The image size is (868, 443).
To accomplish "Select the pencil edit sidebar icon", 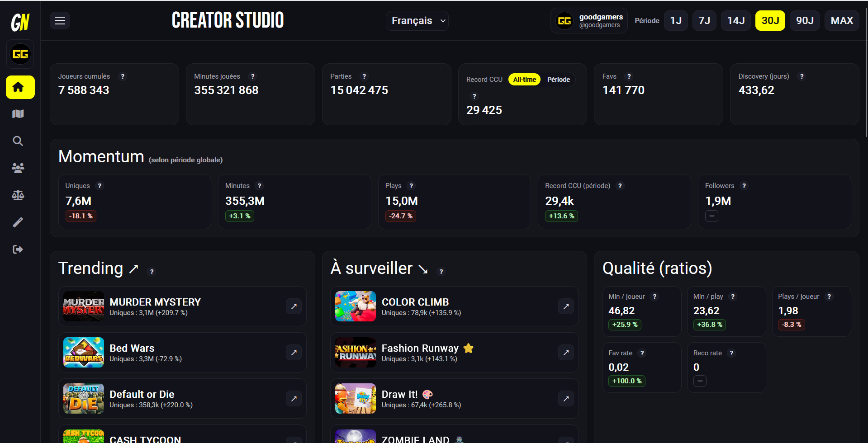I will click(x=18, y=222).
